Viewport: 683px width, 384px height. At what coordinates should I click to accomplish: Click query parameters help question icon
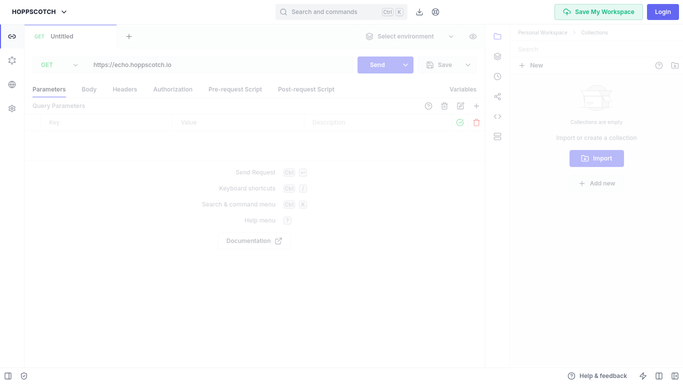(429, 106)
